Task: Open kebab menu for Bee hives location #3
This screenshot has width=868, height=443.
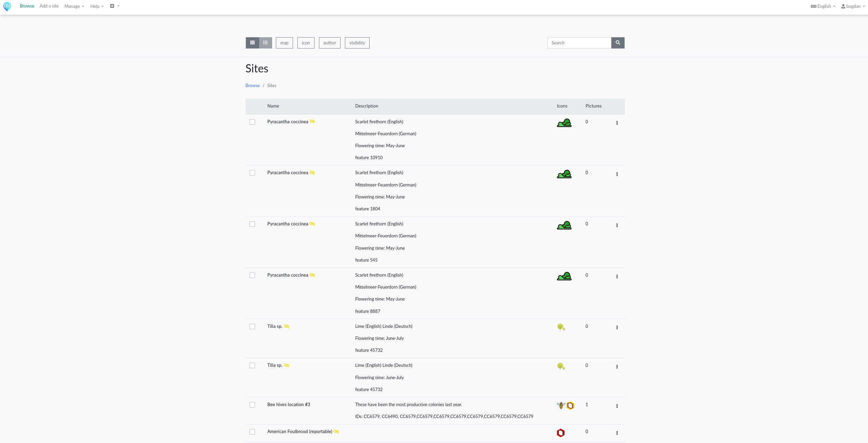Action: [617, 406]
